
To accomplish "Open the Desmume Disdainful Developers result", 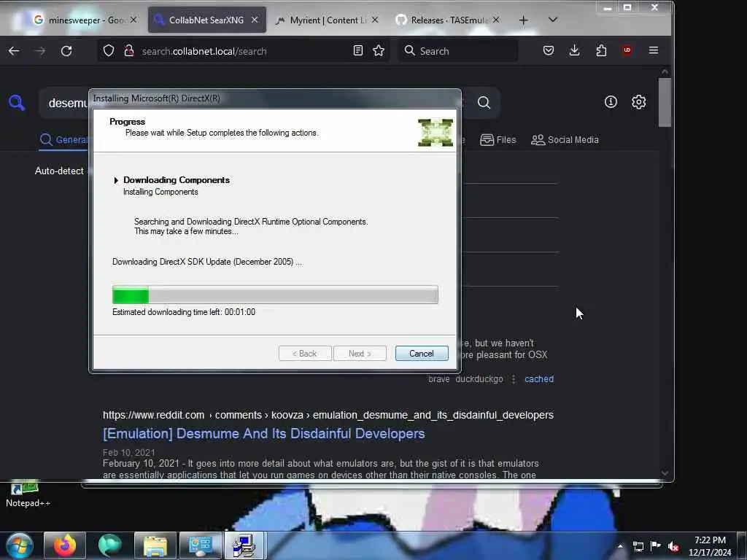I will coord(264,434).
